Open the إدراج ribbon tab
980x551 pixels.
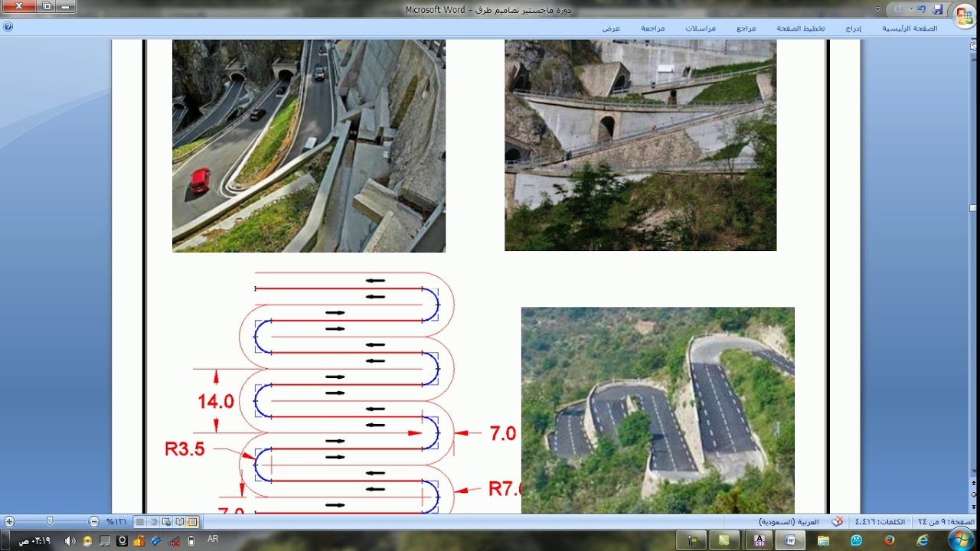pos(854,28)
